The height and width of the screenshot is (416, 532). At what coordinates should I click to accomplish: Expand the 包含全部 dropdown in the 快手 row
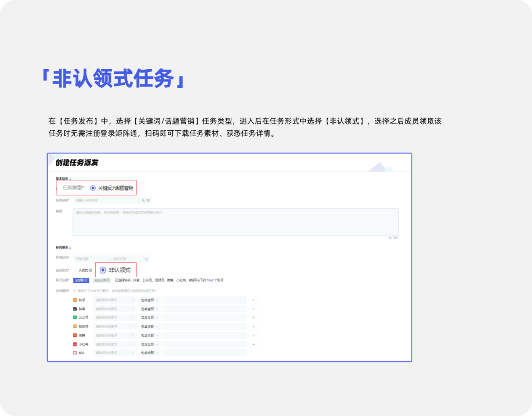click(x=150, y=300)
